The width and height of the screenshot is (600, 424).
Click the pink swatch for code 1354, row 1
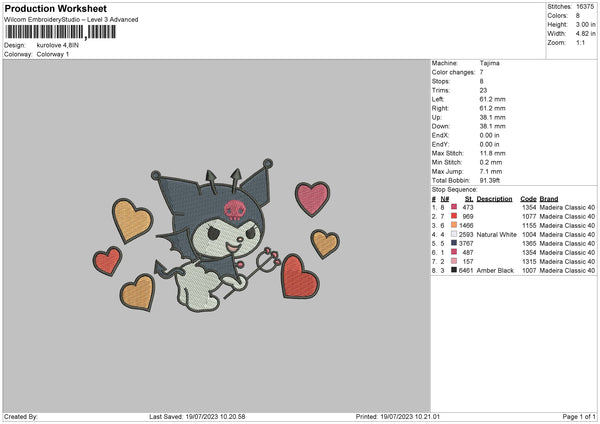pyautogui.click(x=454, y=207)
